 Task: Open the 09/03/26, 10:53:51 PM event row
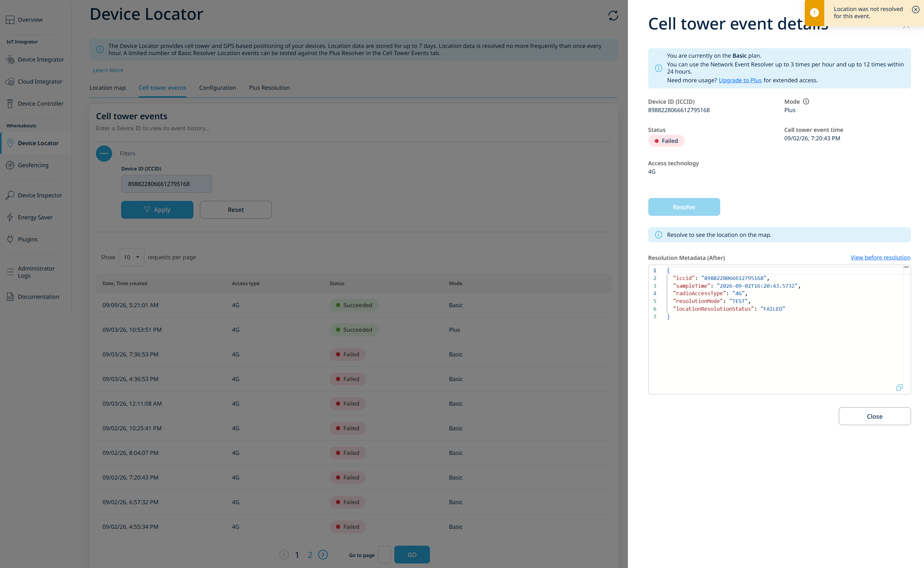click(x=353, y=330)
